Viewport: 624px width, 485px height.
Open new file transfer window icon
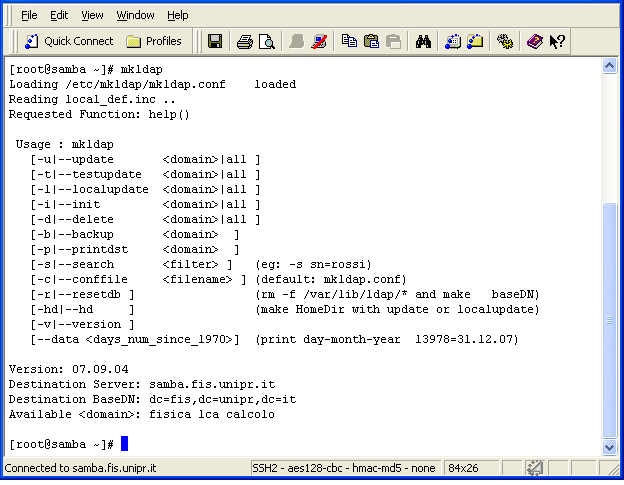point(475,42)
